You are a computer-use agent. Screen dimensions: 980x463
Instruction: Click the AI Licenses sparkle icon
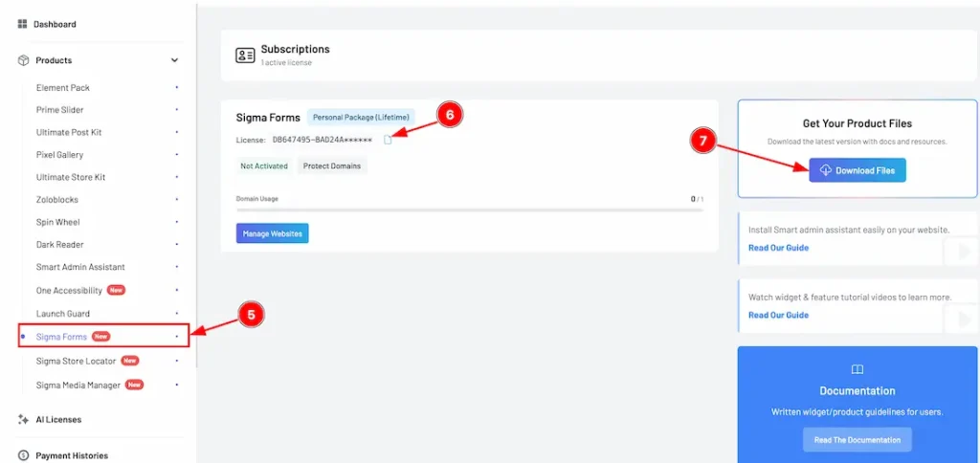pos(23,420)
